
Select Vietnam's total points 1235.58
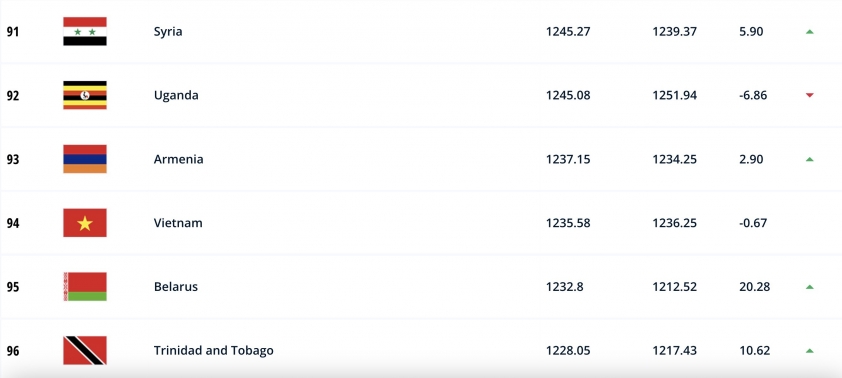568,223
